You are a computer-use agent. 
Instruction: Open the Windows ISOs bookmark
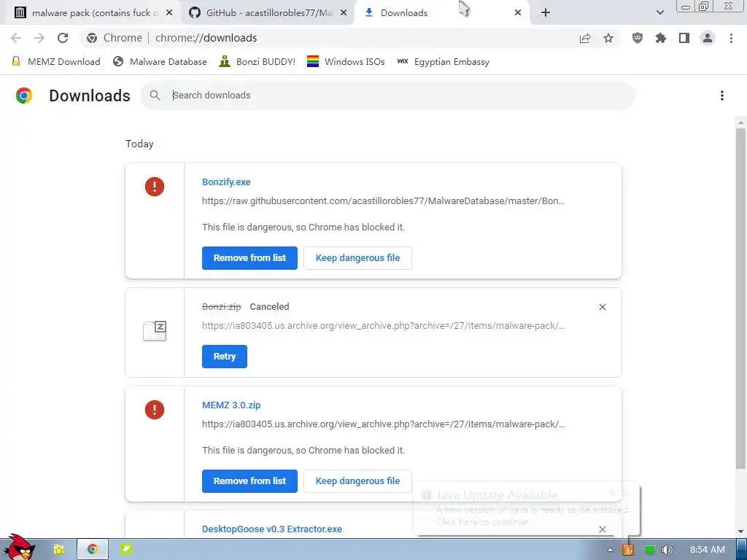tap(346, 61)
